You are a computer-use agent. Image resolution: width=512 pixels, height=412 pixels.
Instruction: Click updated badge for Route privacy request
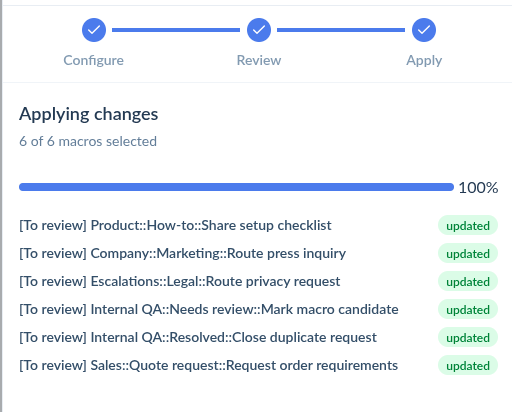(x=468, y=282)
